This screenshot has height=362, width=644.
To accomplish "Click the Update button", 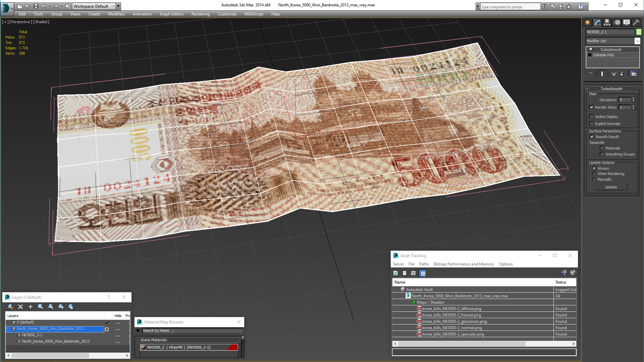I will [x=611, y=187].
